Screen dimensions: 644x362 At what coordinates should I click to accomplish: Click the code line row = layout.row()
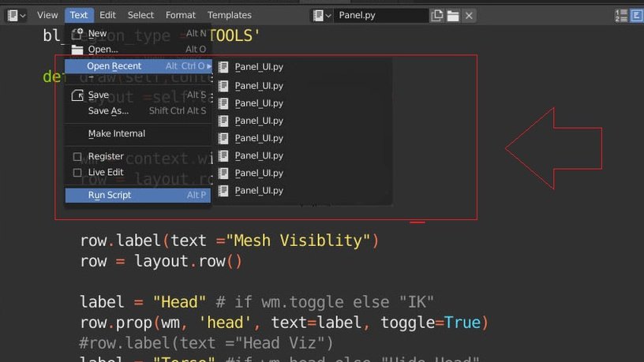click(x=161, y=261)
